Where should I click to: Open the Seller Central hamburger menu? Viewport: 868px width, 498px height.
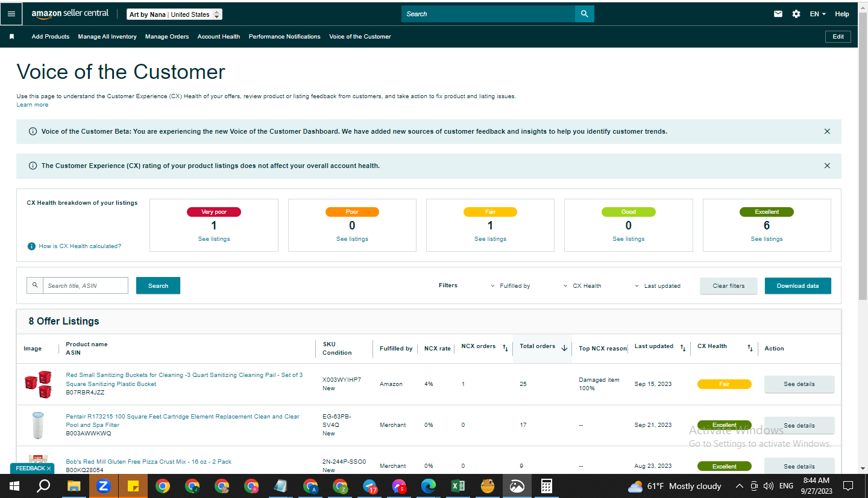(x=11, y=14)
